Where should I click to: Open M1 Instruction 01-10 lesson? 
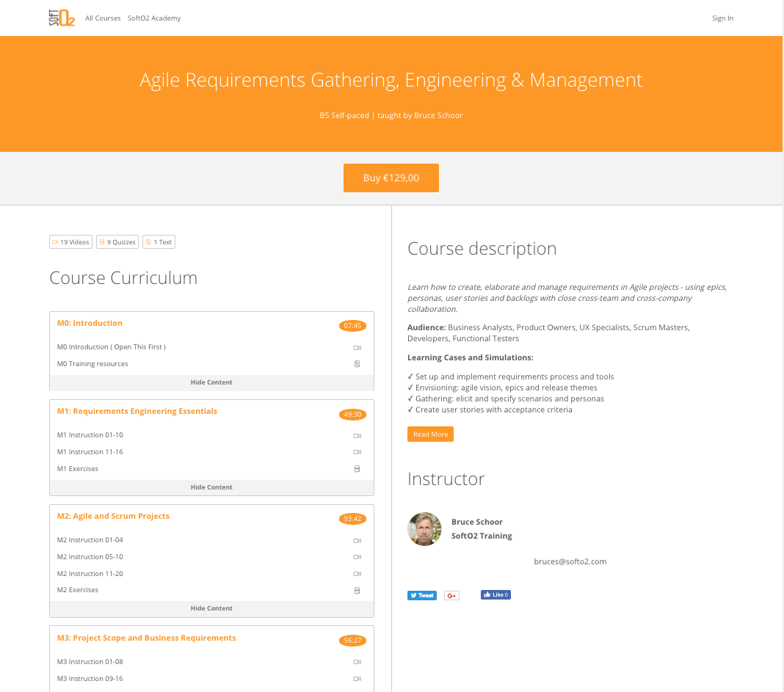90,435
